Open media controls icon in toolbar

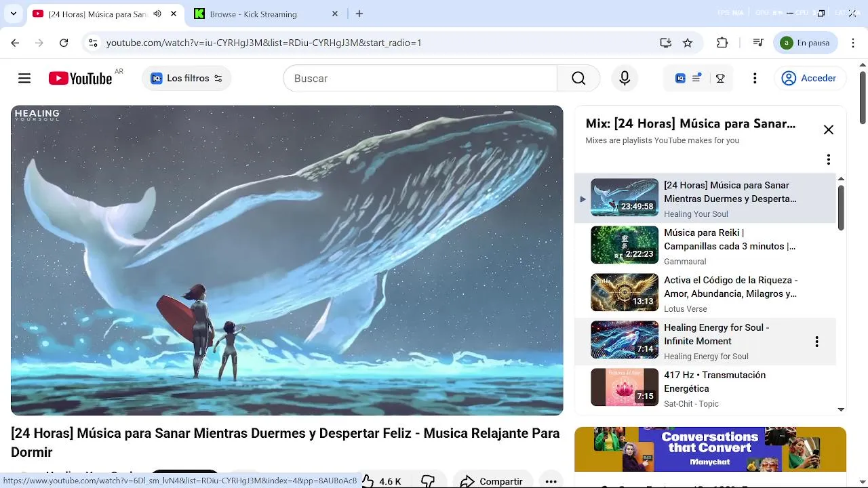point(758,43)
